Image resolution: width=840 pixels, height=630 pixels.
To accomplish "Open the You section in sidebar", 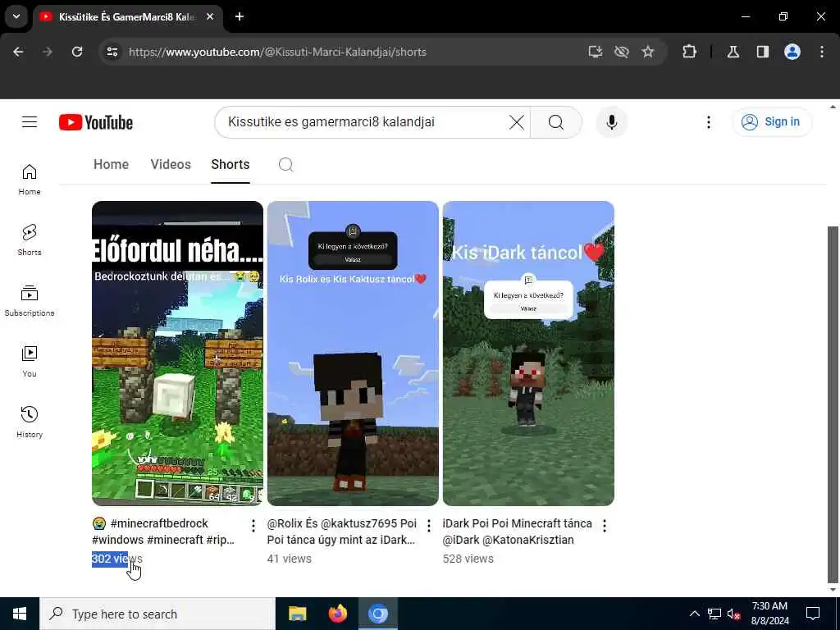I will (30, 361).
